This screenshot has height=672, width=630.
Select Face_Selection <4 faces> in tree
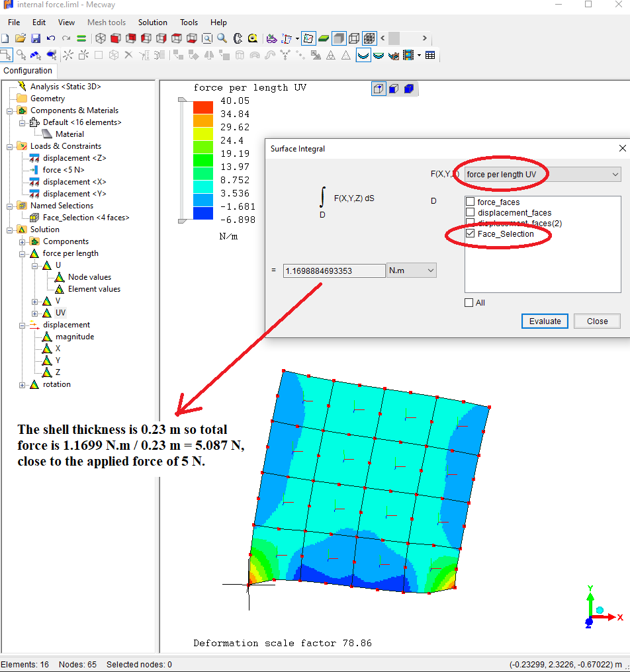tap(86, 218)
